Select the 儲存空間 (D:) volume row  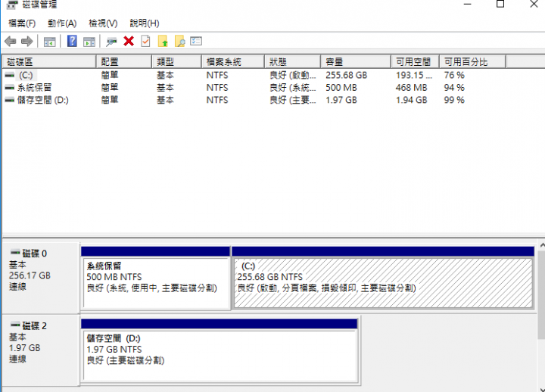click(254, 100)
